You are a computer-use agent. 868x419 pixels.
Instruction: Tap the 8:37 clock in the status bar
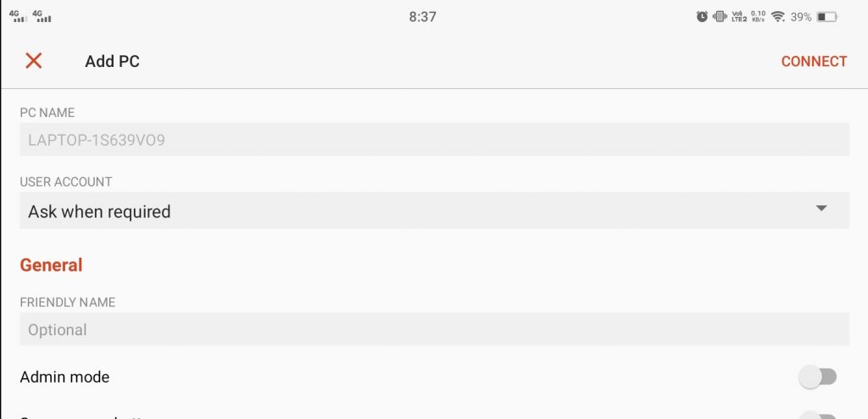(422, 17)
